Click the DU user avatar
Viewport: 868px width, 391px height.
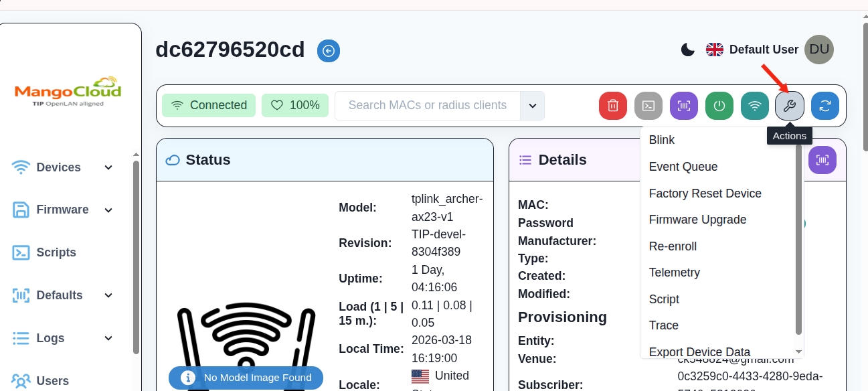(x=818, y=50)
